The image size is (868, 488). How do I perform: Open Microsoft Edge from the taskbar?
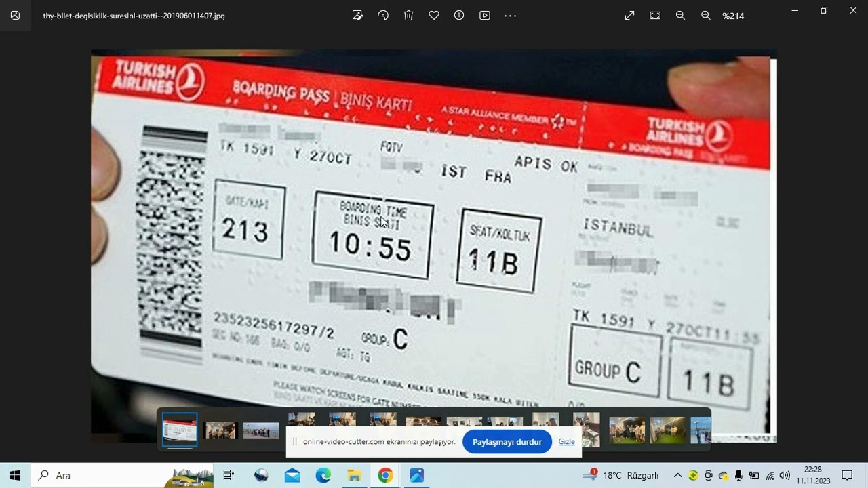(323, 475)
